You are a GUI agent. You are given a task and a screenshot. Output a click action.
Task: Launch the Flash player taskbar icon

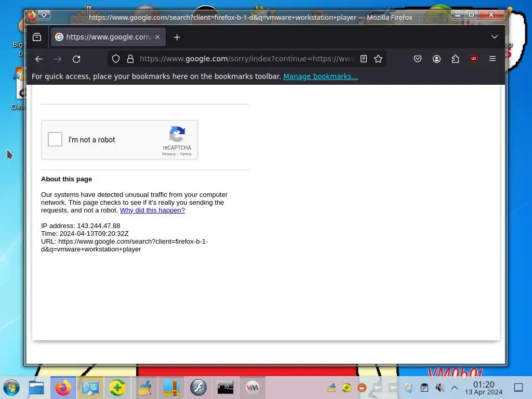pos(198,388)
